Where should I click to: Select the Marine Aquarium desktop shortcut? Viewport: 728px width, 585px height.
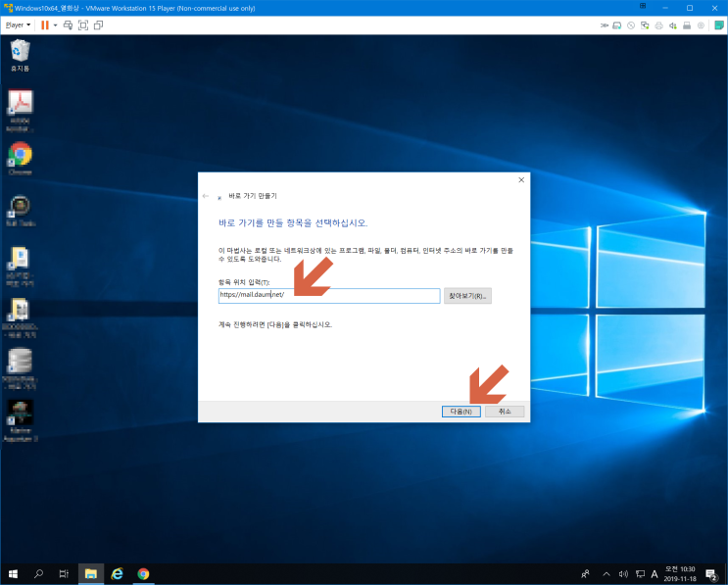20,420
